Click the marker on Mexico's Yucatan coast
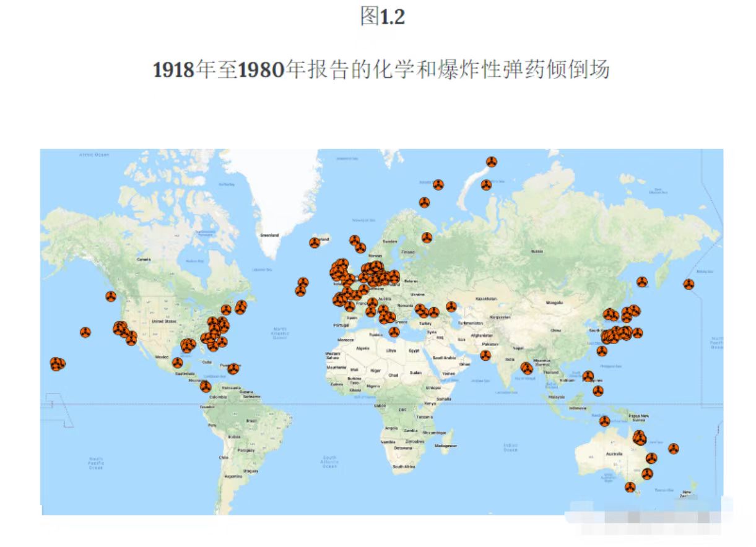The image size is (756, 547). 178,363
